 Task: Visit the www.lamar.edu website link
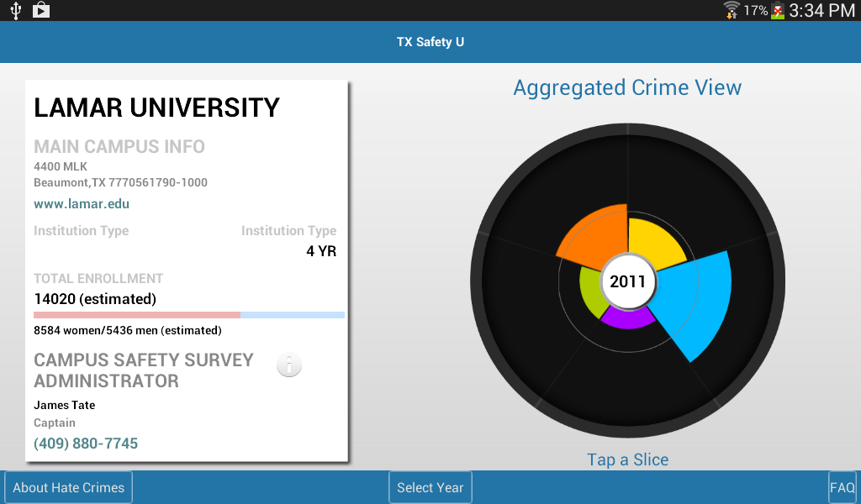click(82, 204)
